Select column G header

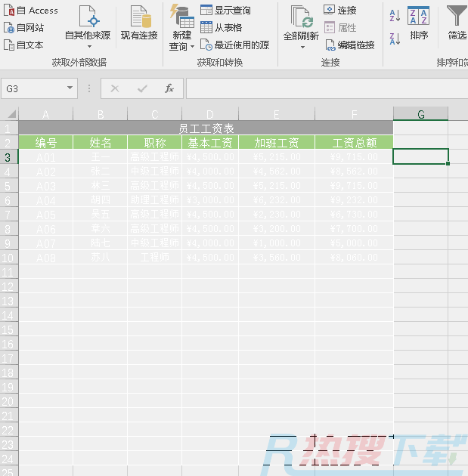(x=420, y=114)
